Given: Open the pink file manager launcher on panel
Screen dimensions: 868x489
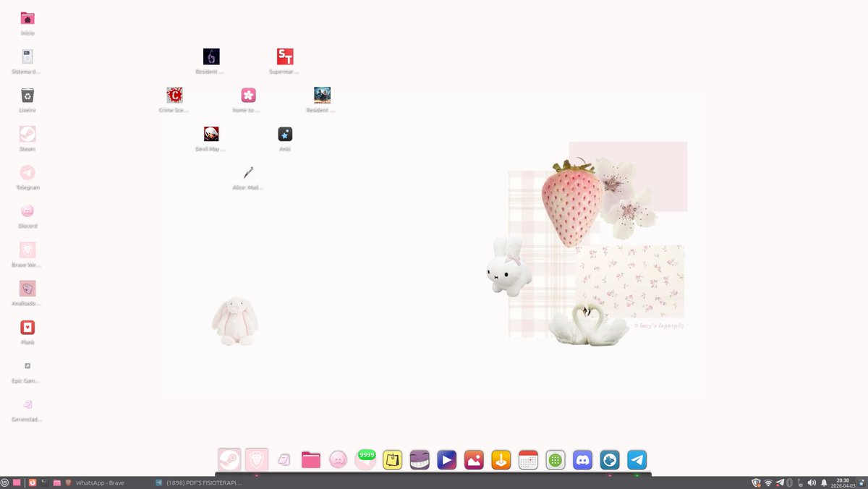Looking at the screenshot, I should coord(56,482).
